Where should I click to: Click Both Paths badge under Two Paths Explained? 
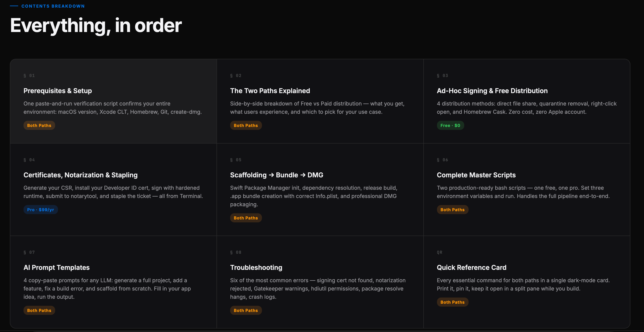[x=246, y=126]
